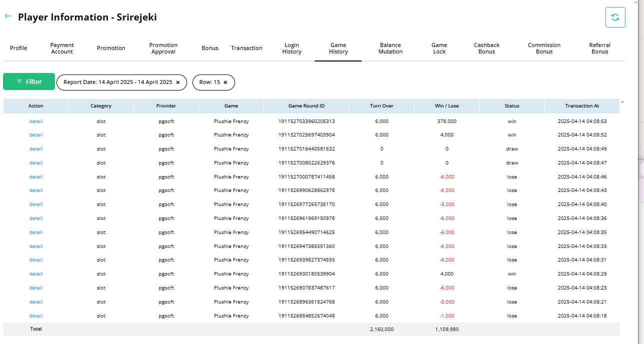
Task: Open the Promotion Approval tab
Action: pyautogui.click(x=163, y=48)
